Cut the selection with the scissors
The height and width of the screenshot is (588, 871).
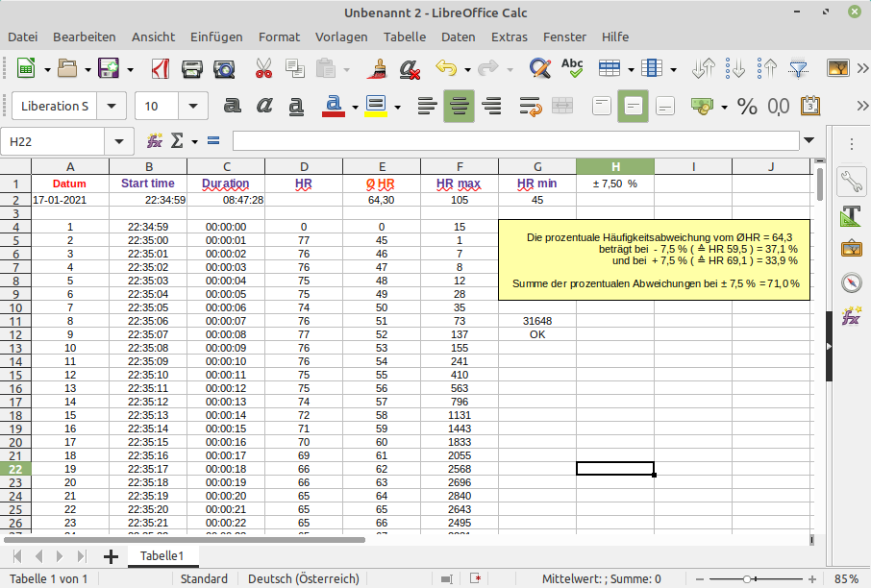[263, 69]
